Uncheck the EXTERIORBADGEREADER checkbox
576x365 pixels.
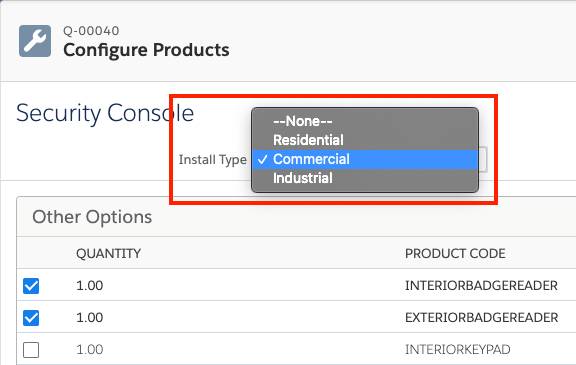coord(31,318)
